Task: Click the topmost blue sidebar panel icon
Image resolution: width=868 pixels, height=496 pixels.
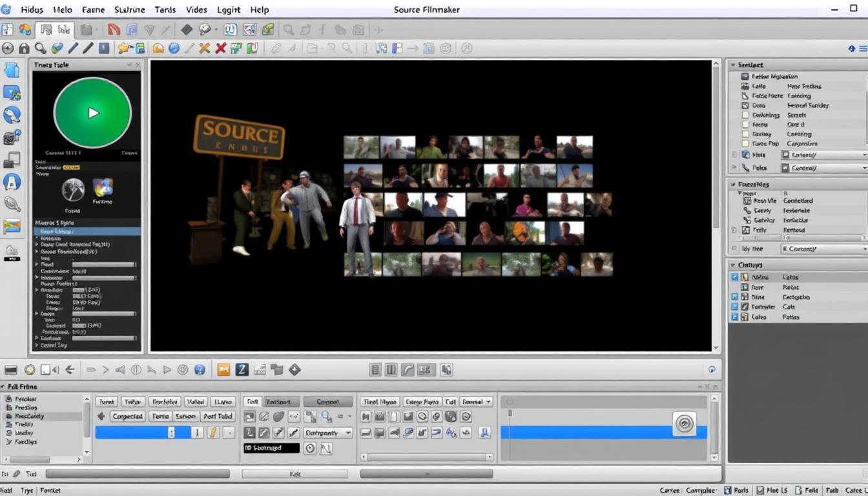Action: point(12,70)
